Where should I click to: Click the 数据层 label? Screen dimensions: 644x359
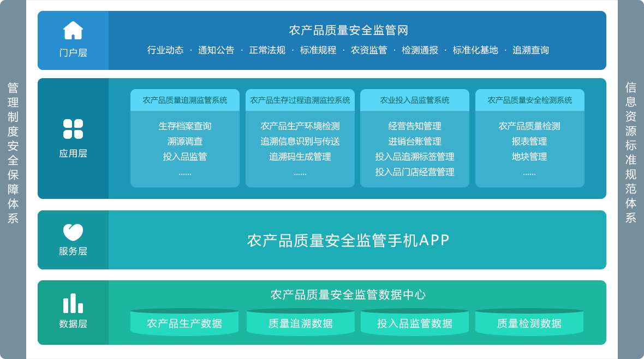[x=73, y=323]
